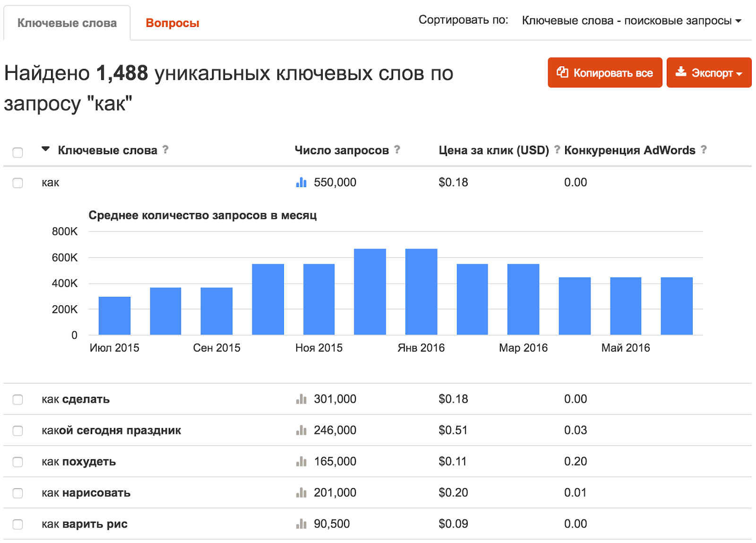
Task: Check the box for keyword "как"
Action: (17, 183)
